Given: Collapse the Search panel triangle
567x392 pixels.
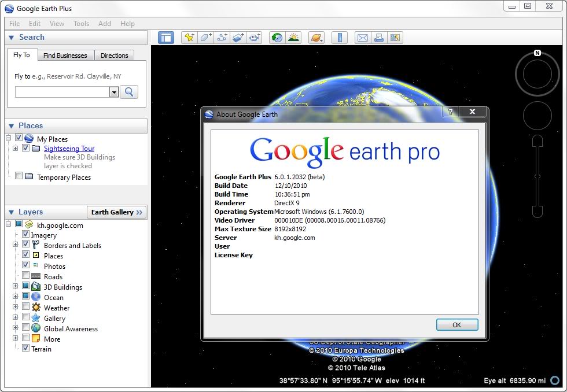Looking at the screenshot, I should tap(11, 38).
